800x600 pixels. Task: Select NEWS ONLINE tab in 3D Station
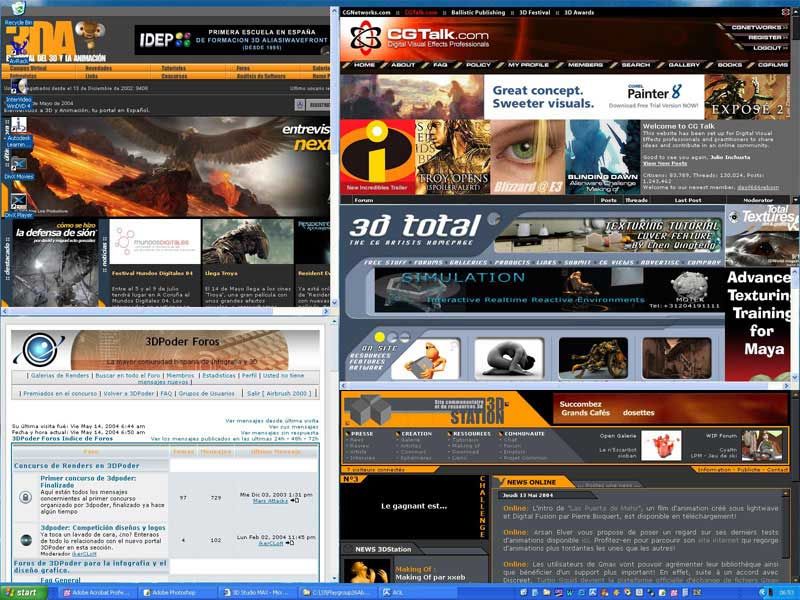pos(531,482)
